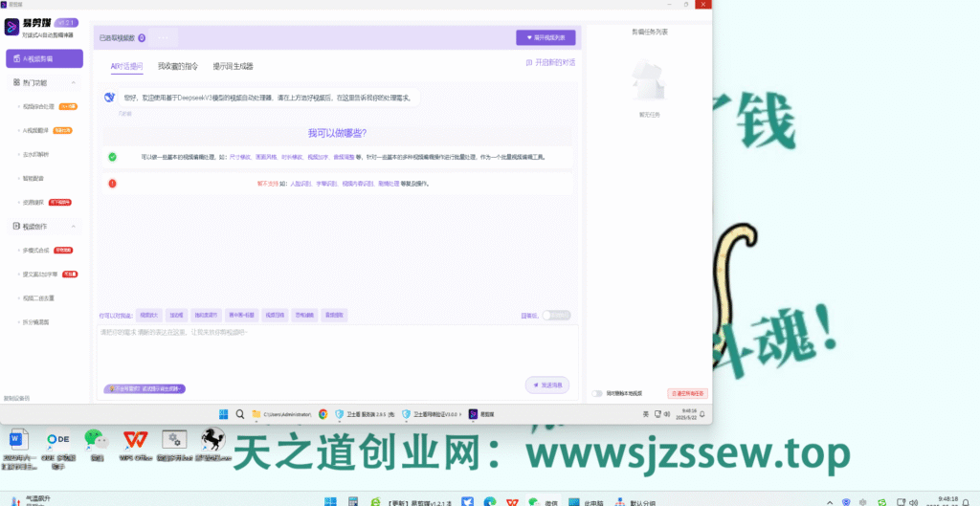Click the search magnifier in inner taskbar
This screenshot has height=506, width=980.
tap(240, 414)
